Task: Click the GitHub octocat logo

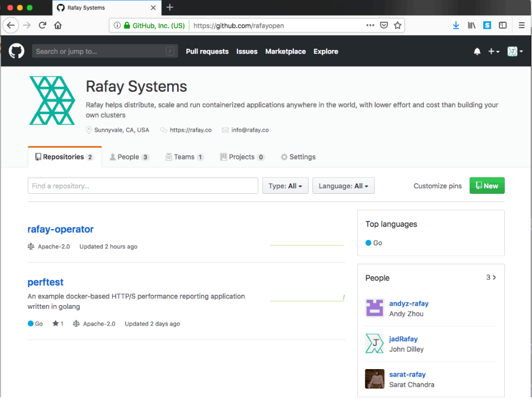Action: tap(16, 51)
